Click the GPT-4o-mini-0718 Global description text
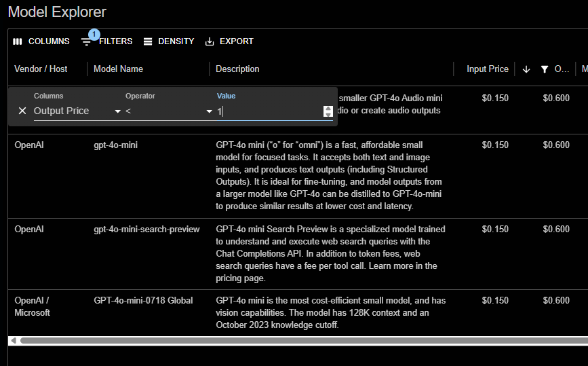The height and width of the screenshot is (366, 588). 331,312
